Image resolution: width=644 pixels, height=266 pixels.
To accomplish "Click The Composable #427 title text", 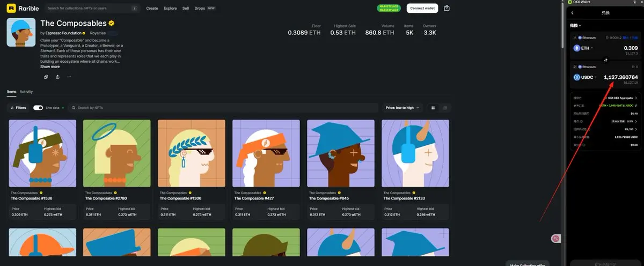I will click(255, 198).
